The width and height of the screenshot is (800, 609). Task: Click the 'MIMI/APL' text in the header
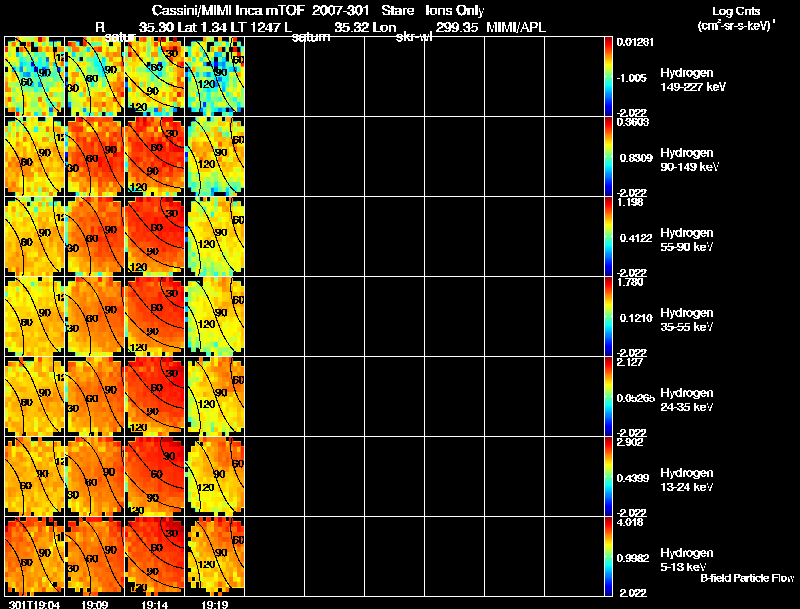coord(516,27)
